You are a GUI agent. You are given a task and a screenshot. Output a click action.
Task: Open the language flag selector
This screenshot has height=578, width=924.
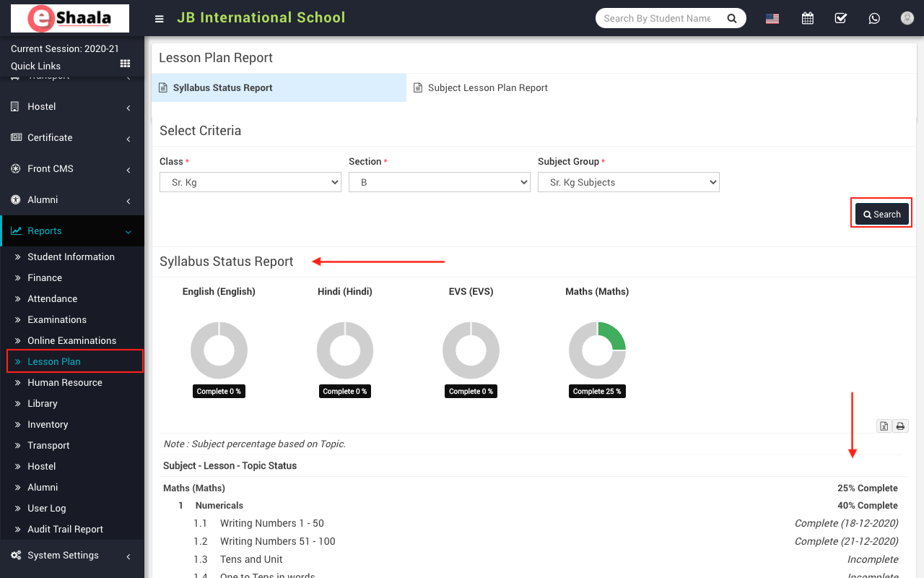[x=772, y=19]
